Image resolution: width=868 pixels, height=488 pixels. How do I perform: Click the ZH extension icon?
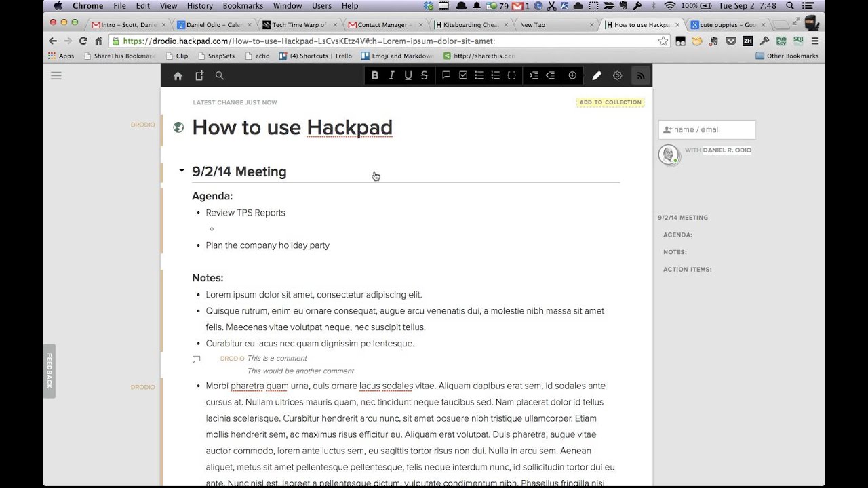pos(747,41)
